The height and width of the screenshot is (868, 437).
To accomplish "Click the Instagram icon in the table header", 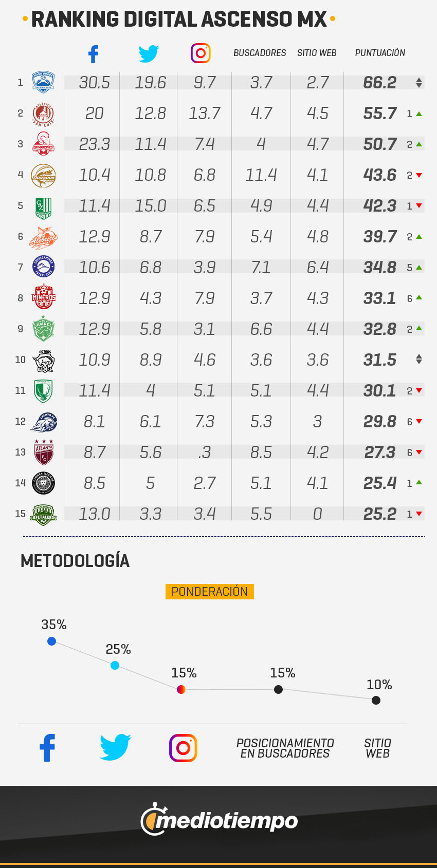I will coord(201,53).
